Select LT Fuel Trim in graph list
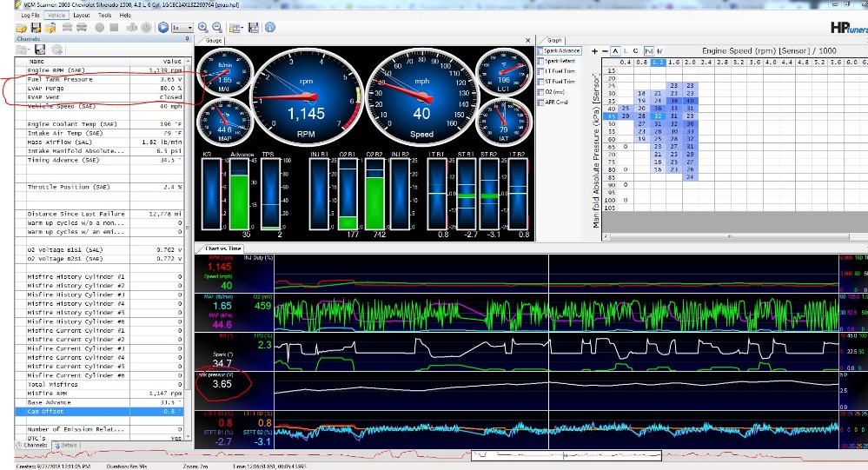 coord(561,71)
